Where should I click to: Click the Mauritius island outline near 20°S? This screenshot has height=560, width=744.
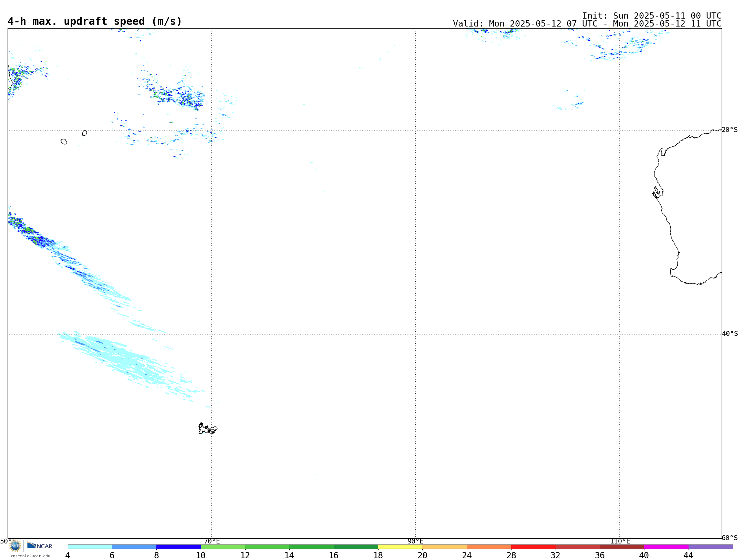pyautogui.click(x=84, y=133)
